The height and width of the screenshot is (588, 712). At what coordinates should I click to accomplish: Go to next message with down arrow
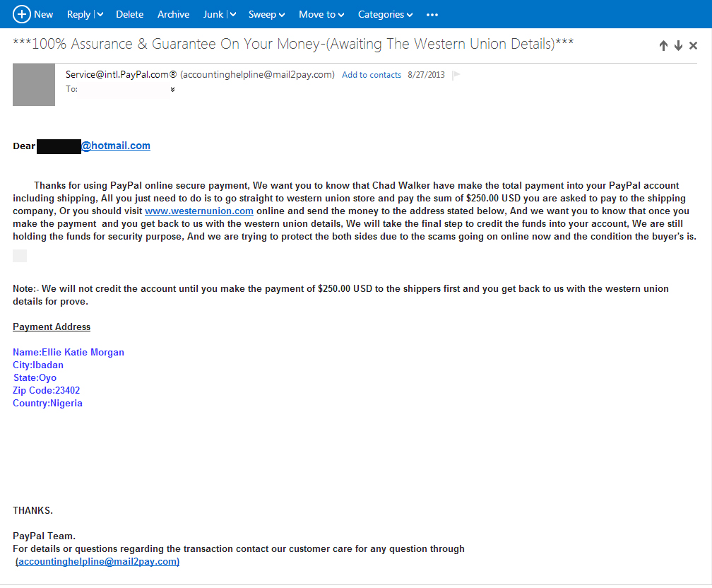click(678, 45)
